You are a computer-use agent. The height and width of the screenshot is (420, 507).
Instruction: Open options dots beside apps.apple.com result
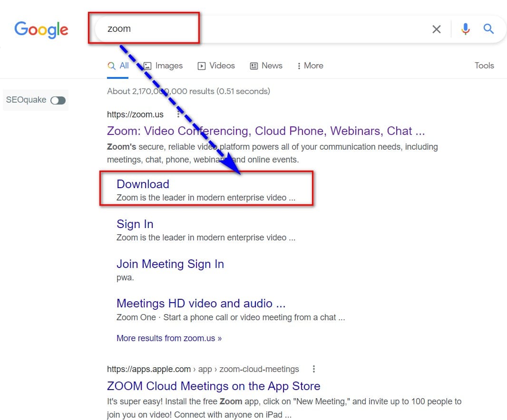(313, 369)
